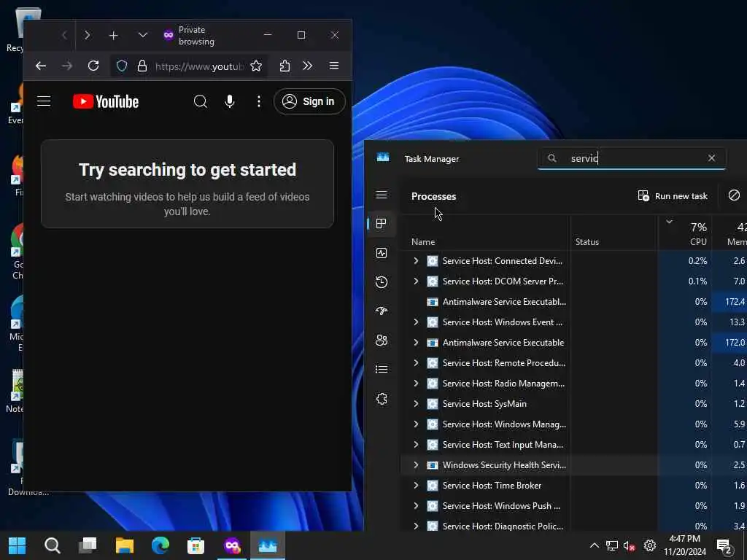View site security lock info

(x=142, y=66)
